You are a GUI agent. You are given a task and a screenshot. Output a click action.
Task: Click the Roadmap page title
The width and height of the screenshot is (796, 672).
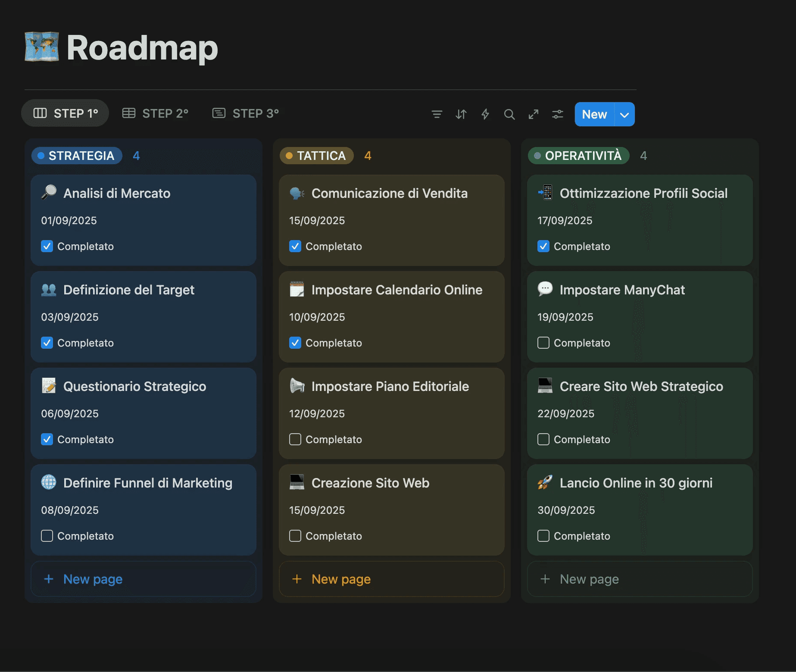click(x=142, y=47)
